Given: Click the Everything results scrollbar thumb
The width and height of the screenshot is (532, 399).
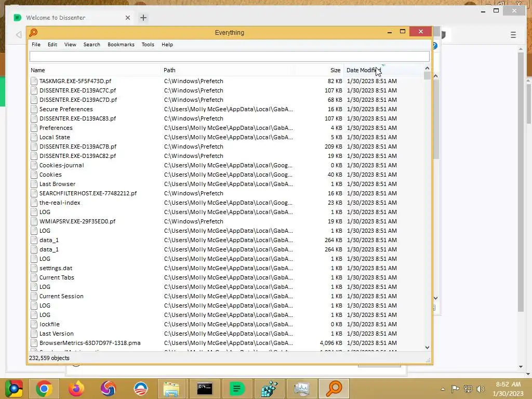Looking at the screenshot, I should click(427, 76).
